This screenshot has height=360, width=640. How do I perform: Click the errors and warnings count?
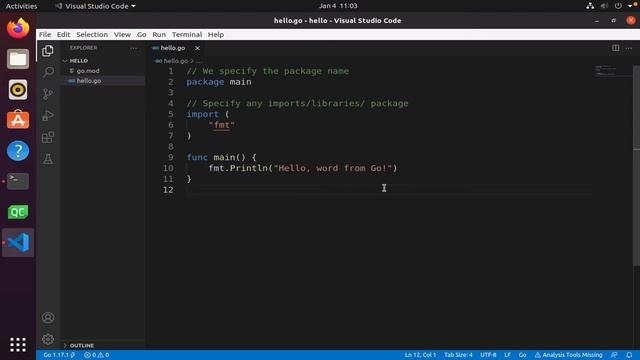96,355
